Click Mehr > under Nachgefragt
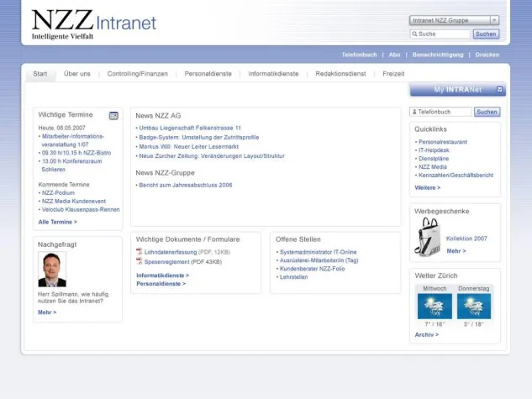 [47, 312]
